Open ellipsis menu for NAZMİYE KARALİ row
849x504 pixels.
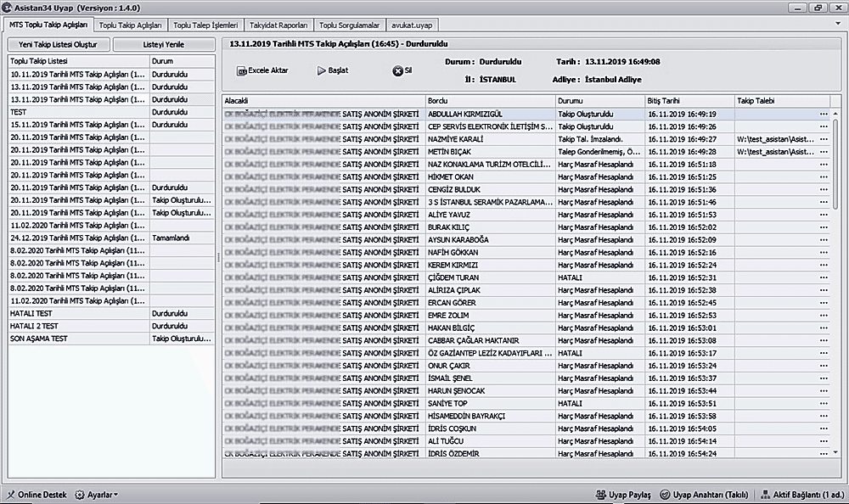tap(824, 139)
